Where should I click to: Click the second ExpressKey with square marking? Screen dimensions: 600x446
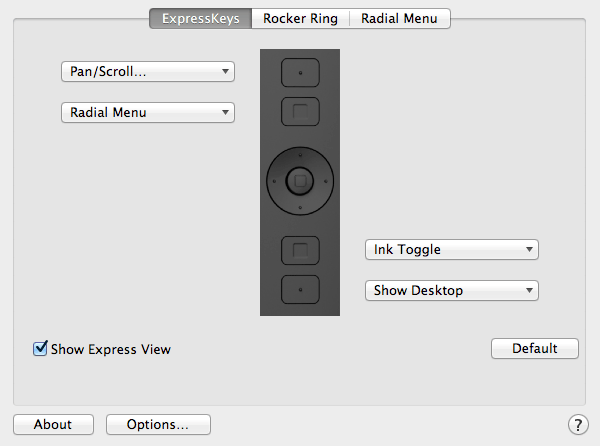click(300, 112)
